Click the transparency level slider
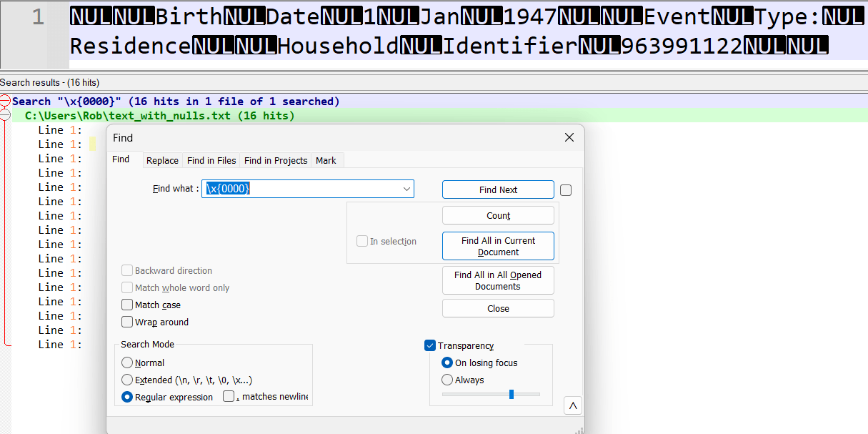The image size is (868, 434). pos(512,394)
